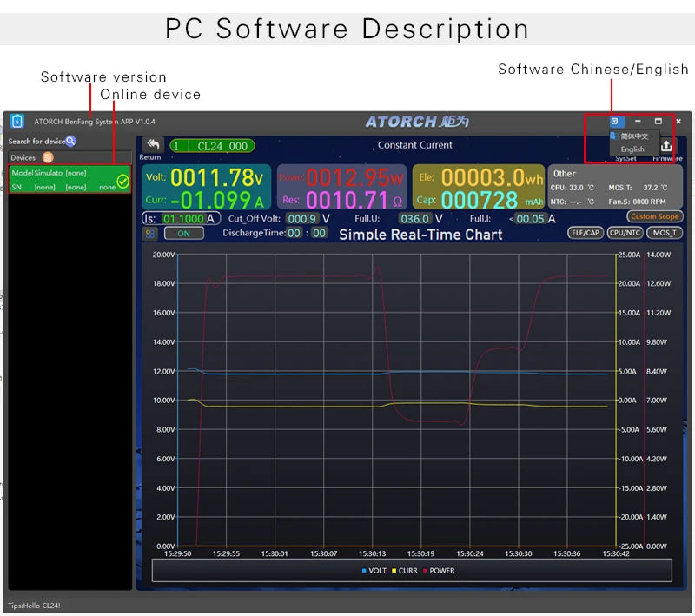695x616 pixels.
Task: Select the Model Simulato device entry
Action: click(69, 180)
